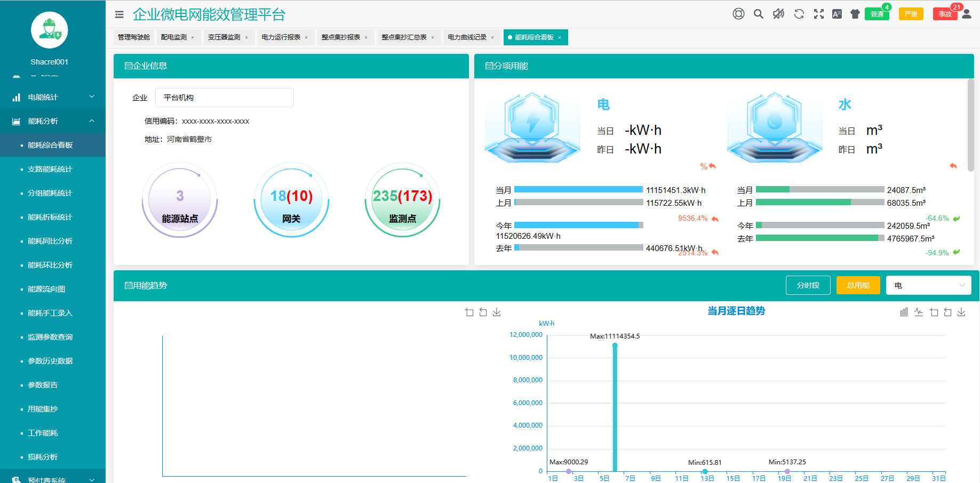Viewport: 980px width, 483px height.
Task: Switch to the 变压器监测 tab
Action: (x=224, y=37)
